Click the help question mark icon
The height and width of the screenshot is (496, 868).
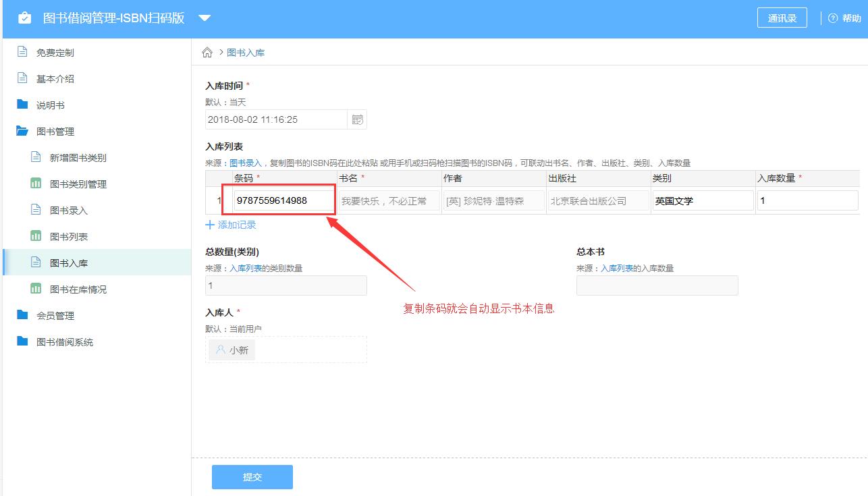point(833,18)
